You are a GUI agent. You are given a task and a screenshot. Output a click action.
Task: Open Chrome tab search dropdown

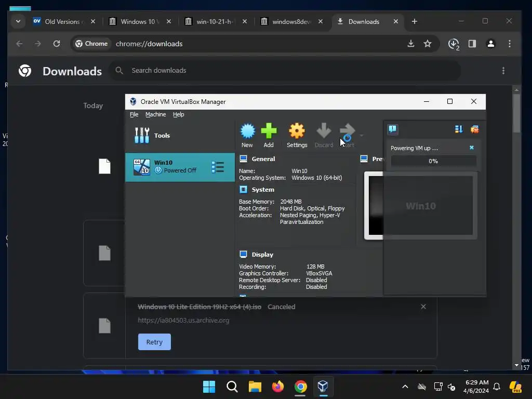[18, 21]
